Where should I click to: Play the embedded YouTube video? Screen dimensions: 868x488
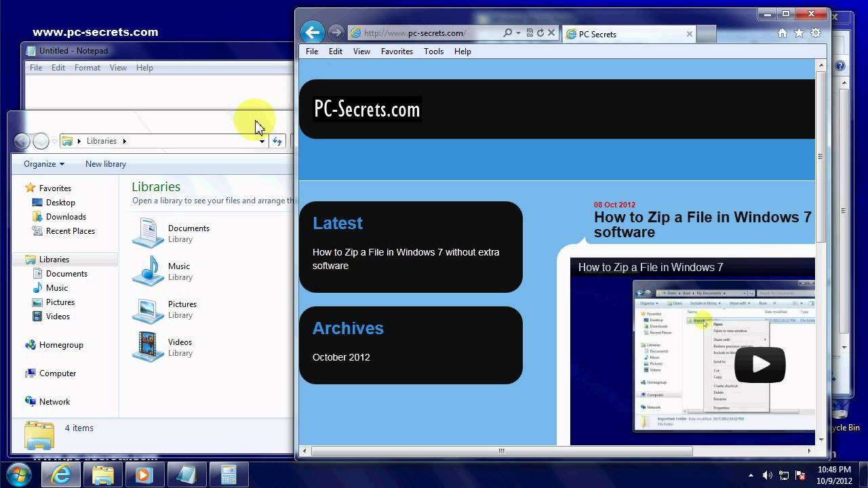point(759,365)
